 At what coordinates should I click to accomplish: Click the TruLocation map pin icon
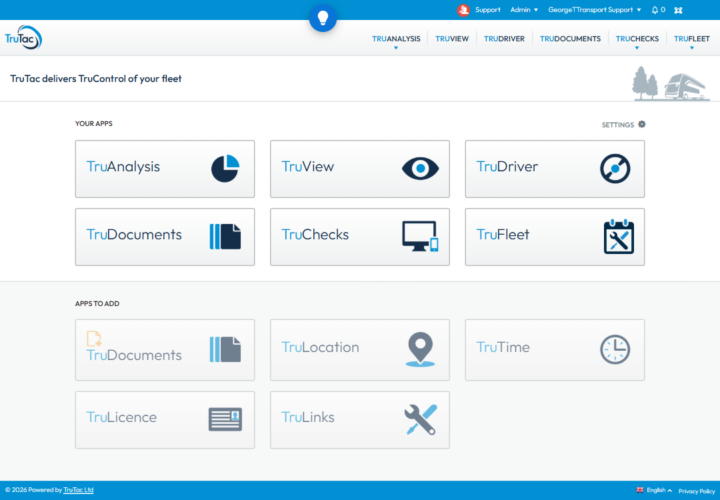coord(420,349)
